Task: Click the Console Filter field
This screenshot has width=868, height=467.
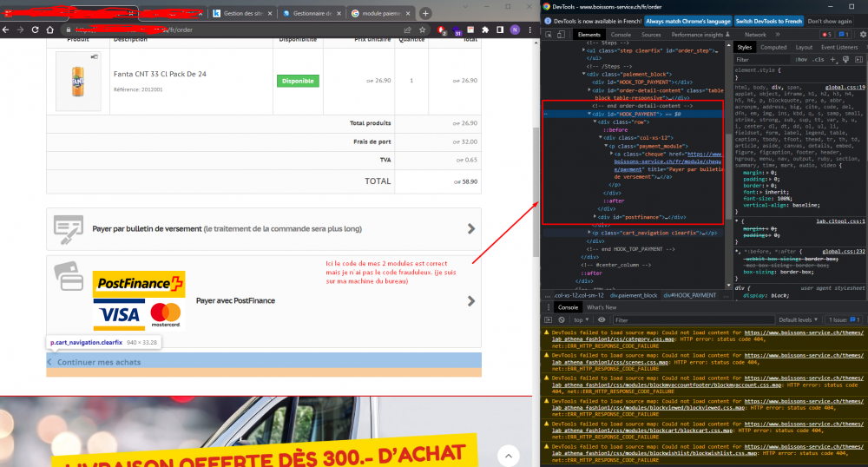Action: (x=693, y=319)
